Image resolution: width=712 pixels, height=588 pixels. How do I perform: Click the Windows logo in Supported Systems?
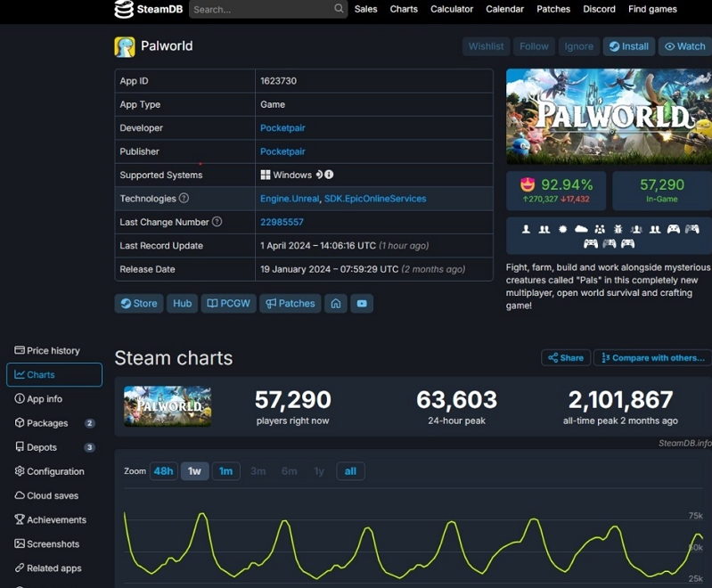pos(266,175)
